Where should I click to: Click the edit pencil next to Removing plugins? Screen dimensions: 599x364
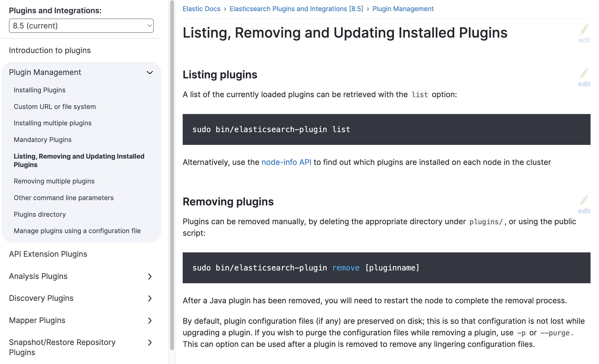click(x=584, y=205)
